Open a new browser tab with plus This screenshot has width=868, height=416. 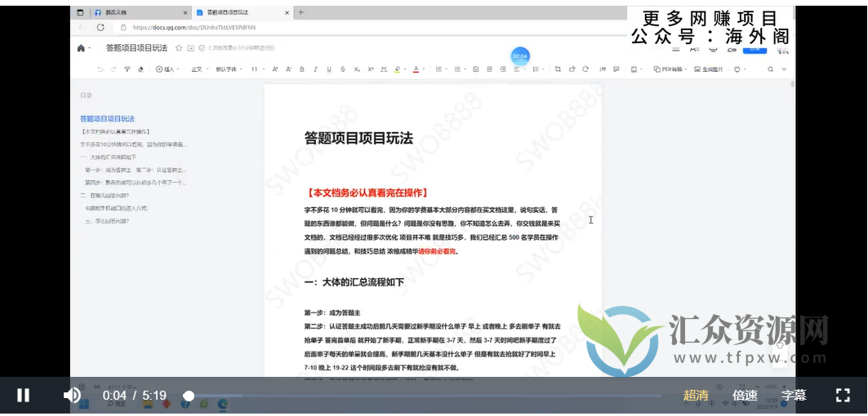coord(301,12)
